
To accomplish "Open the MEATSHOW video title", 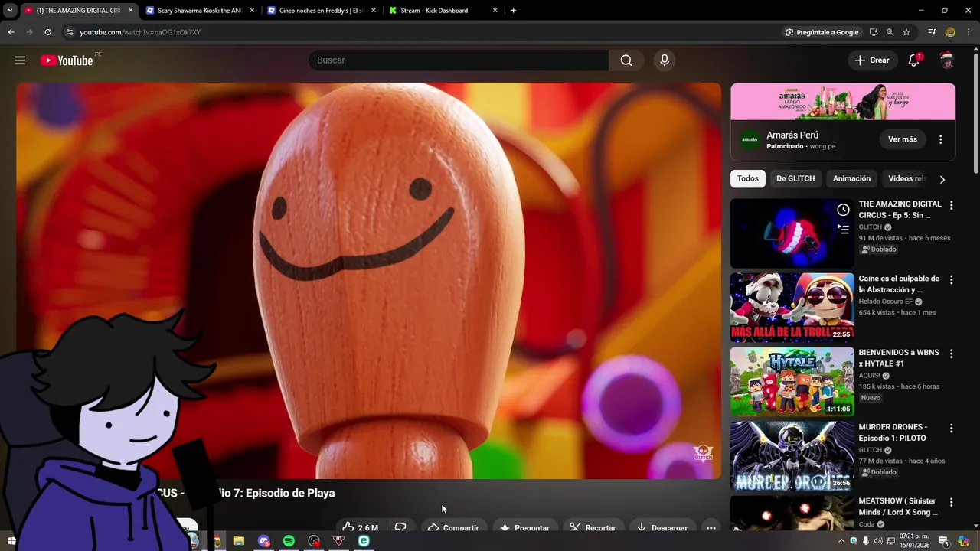I will pos(898,507).
